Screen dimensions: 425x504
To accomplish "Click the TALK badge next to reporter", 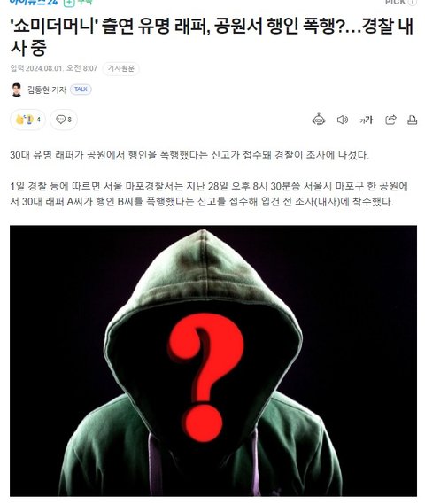I will pyautogui.click(x=81, y=89).
